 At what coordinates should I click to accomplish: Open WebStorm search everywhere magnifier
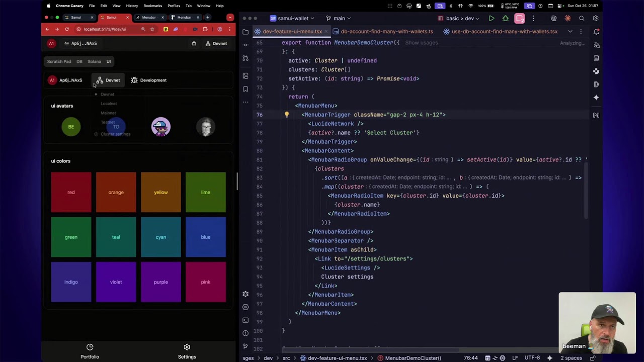(582, 19)
